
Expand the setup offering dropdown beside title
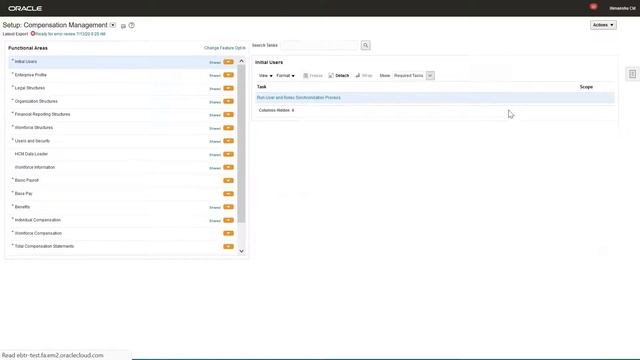[x=113, y=25]
